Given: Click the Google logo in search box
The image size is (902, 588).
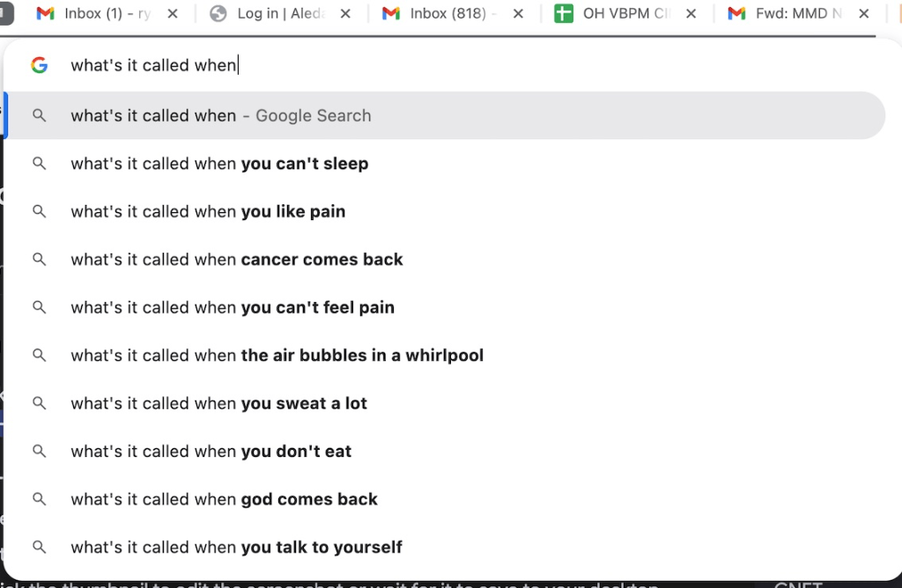Looking at the screenshot, I should point(39,65).
